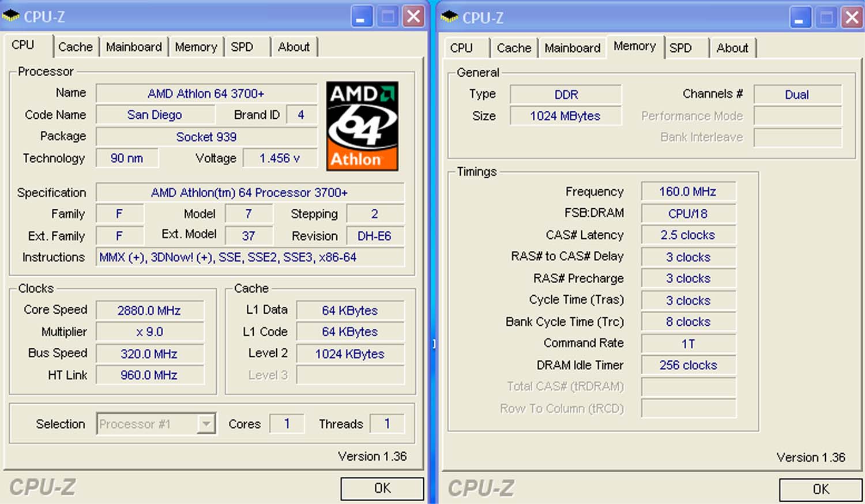Click the AMD Athlon 64 logo image
This screenshot has height=504, width=865.
362,126
